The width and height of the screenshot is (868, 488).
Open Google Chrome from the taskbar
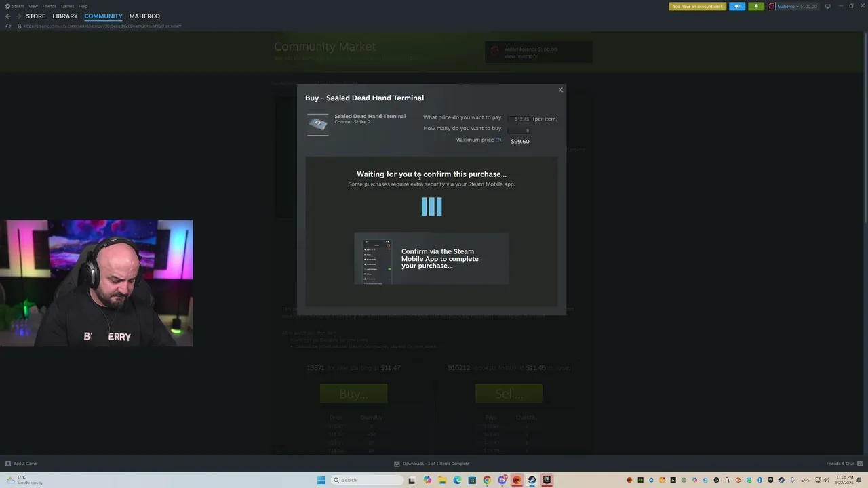[x=487, y=480]
